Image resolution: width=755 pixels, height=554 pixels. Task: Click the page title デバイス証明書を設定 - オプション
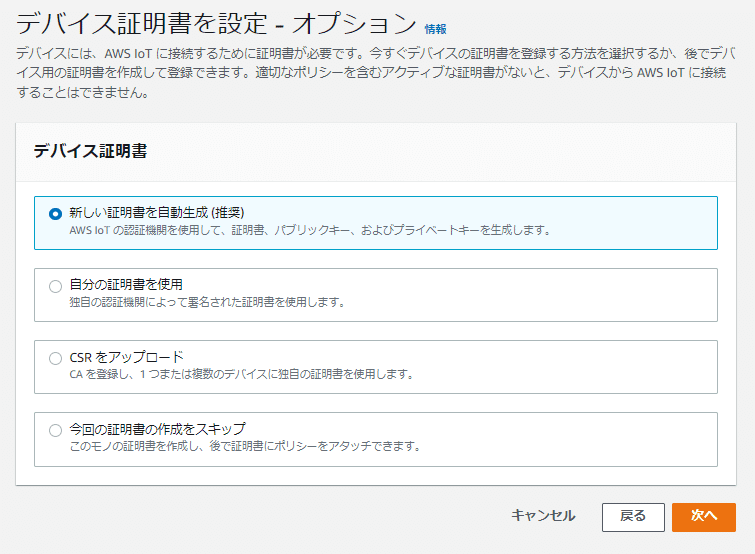click(x=216, y=23)
